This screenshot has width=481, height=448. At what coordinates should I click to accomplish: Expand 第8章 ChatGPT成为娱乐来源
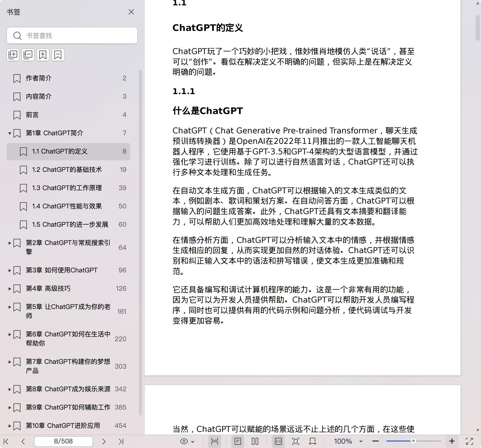click(x=10, y=389)
